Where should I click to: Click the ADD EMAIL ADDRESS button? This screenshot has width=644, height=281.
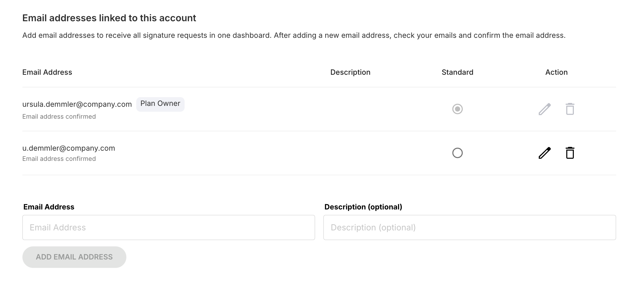[74, 257]
